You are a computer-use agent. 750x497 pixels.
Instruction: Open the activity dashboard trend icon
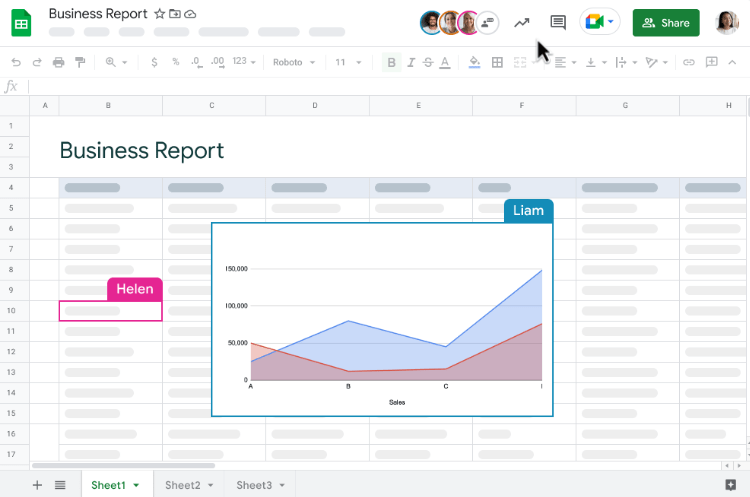click(521, 22)
